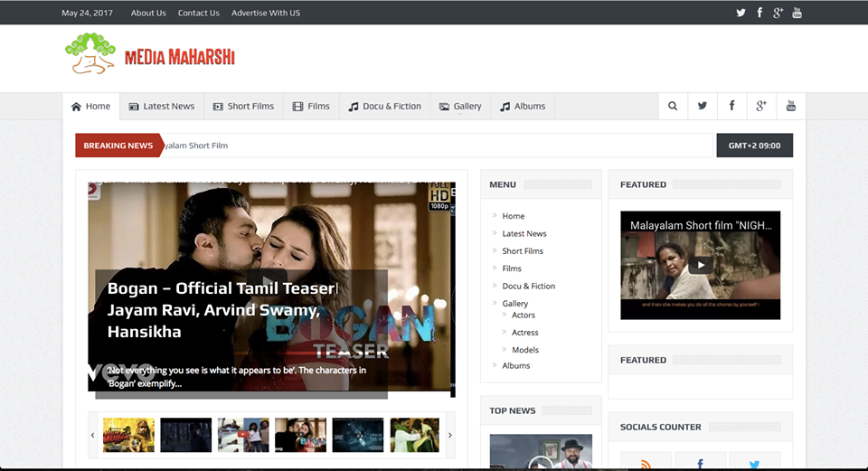
Task: Open Albums in the navigation bar
Action: [x=523, y=107]
